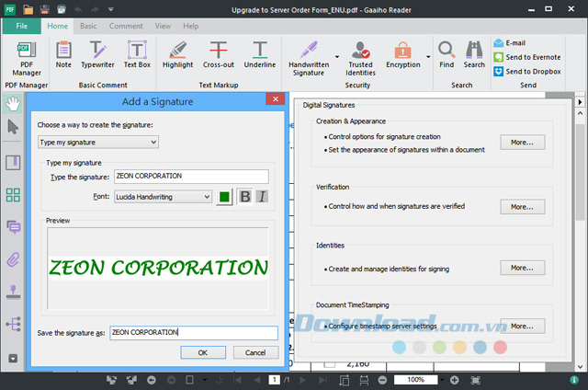Screen dimensions: 588x390
Task: Close the Add a Signature dialog
Action: pos(276,99)
